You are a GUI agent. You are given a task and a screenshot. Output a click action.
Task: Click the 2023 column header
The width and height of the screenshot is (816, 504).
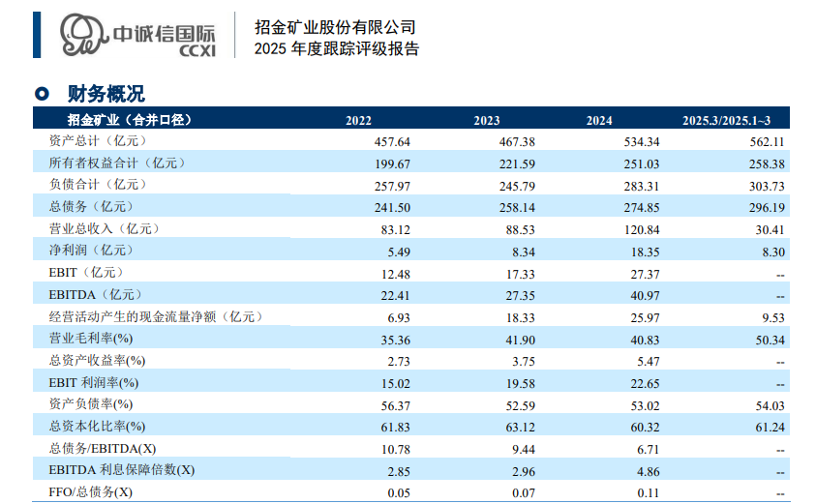click(487, 121)
